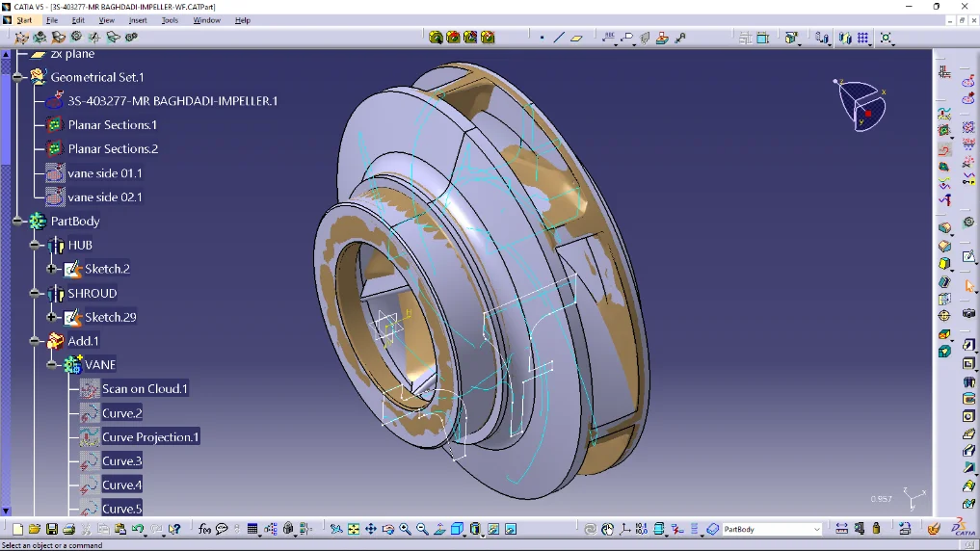Activate the Pan view tool
Image resolution: width=980 pixels, height=551 pixels.
pos(371,529)
